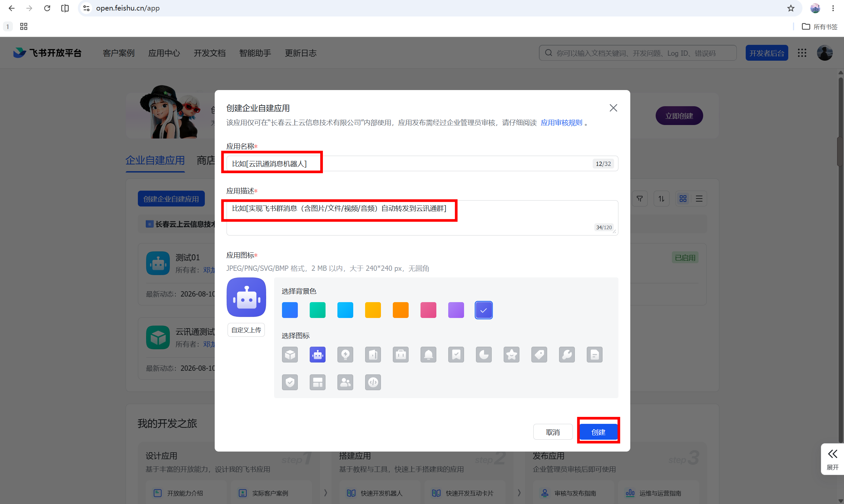Screen dimensions: 844x504
Task: Click the app icon preview thumbnail
Action: [x=246, y=297]
